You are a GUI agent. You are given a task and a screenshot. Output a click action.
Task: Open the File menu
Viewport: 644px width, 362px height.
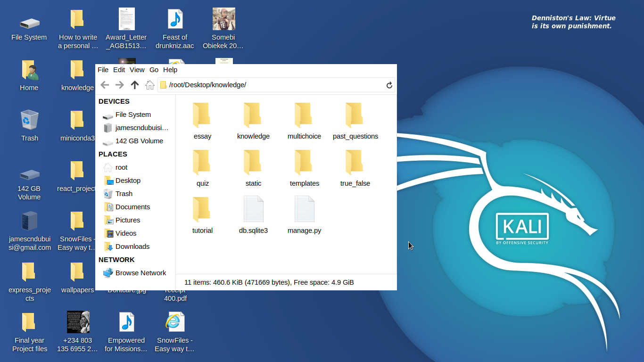(x=103, y=70)
